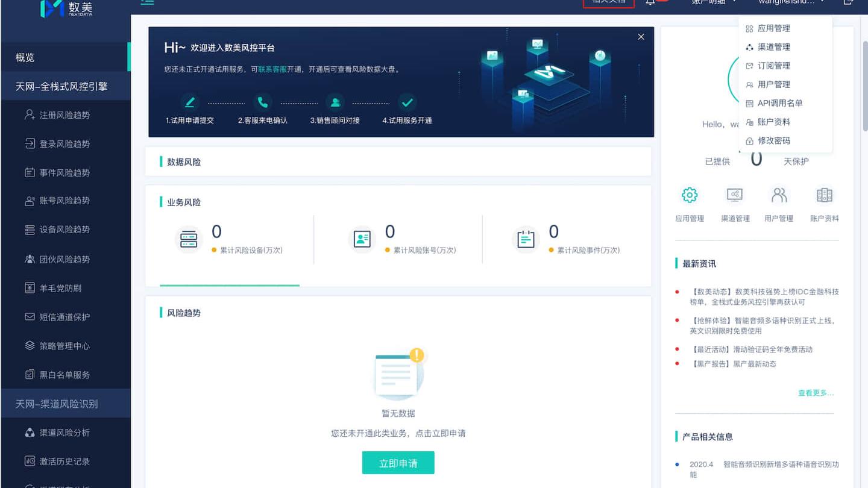Click the checkmark icon for 试用服务开通 step

pyautogui.click(x=407, y=102)
